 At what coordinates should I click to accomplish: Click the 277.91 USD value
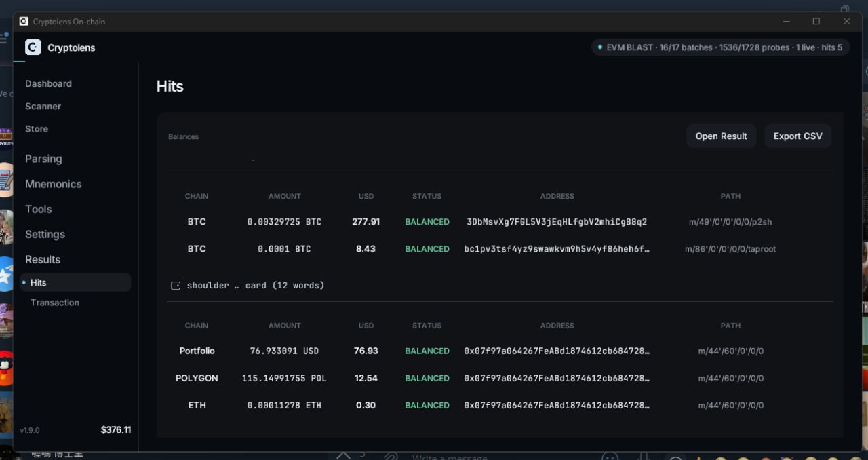tap(366, 222)
